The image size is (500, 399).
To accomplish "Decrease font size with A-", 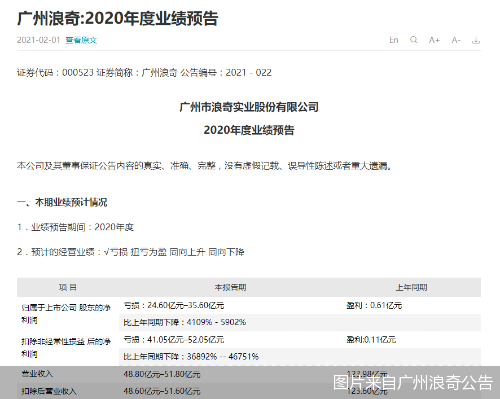I will (x=456, y=40).
